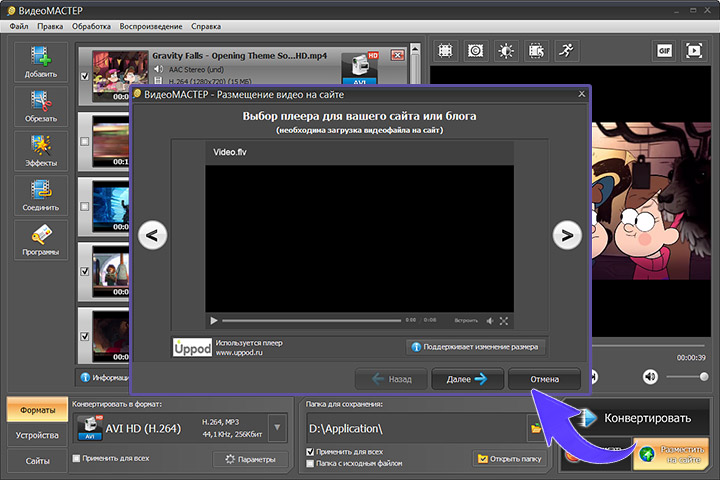This screenshot has height=480, width=720.
Task: Click the film effects icon above the preview
Action: click(536, 51)
